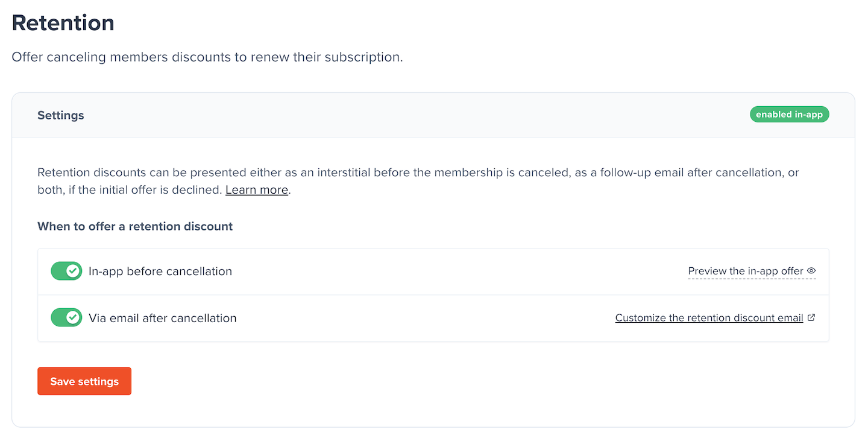The image size is (868, 441).
Task: Preview the in-app offer
Action: pyautogui.click(x=746, y=271)
